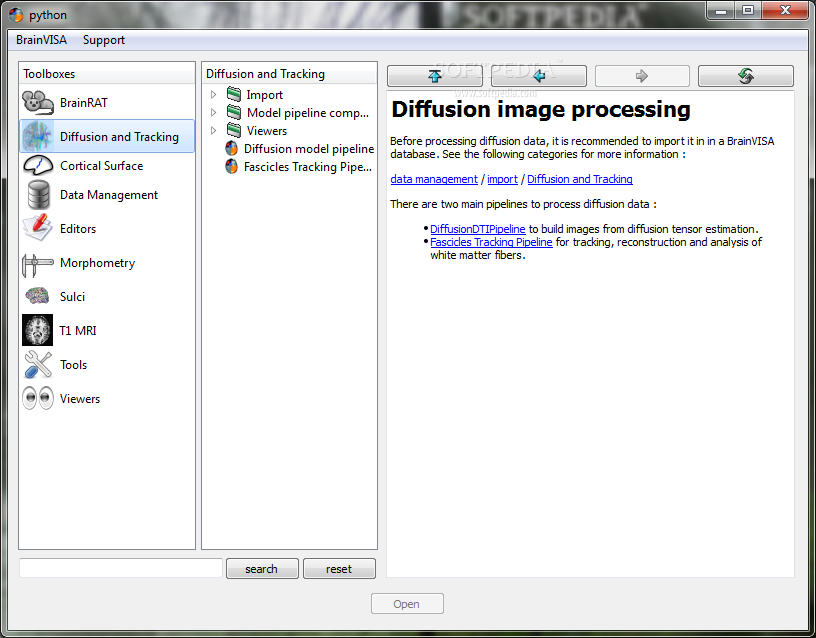Reload documentation with green refresh button

[x=746, y=76]
